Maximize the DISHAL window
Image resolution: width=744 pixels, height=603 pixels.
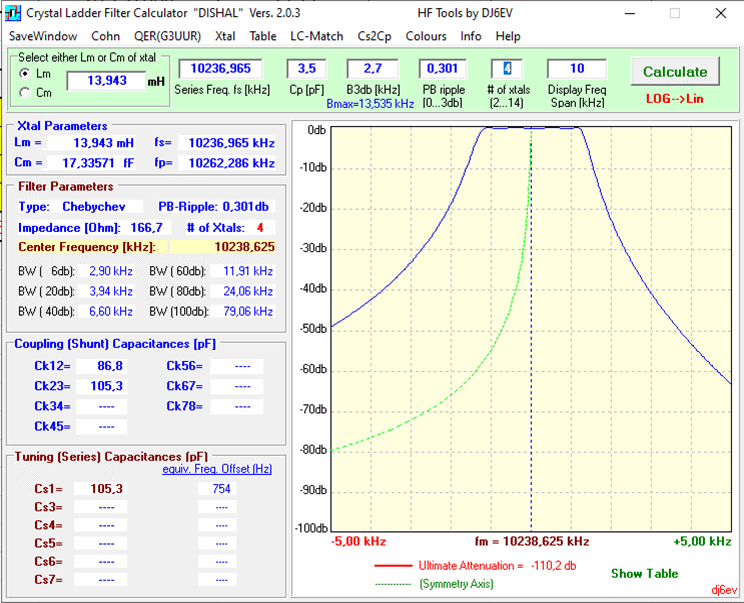tap(674, 13)
